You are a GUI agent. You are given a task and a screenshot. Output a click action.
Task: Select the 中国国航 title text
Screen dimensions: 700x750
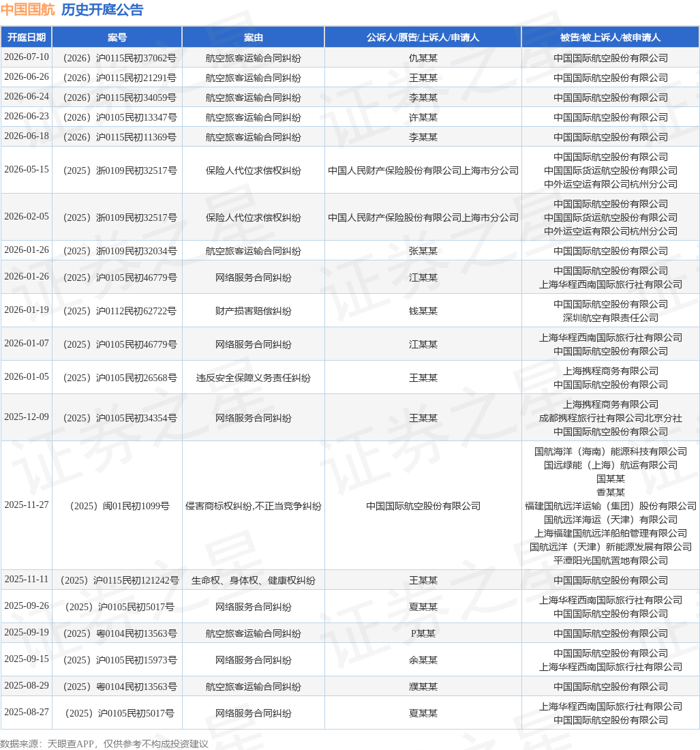tap(28, 10)
